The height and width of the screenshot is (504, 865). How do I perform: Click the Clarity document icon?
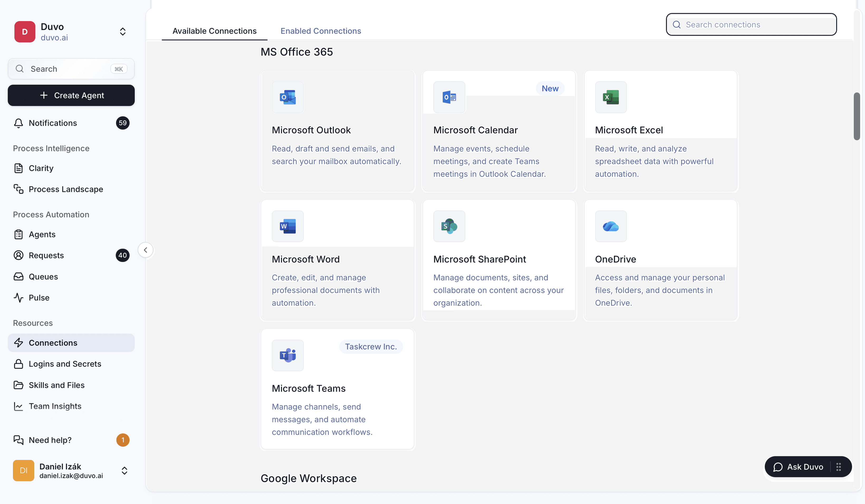[x=18, y=168]
